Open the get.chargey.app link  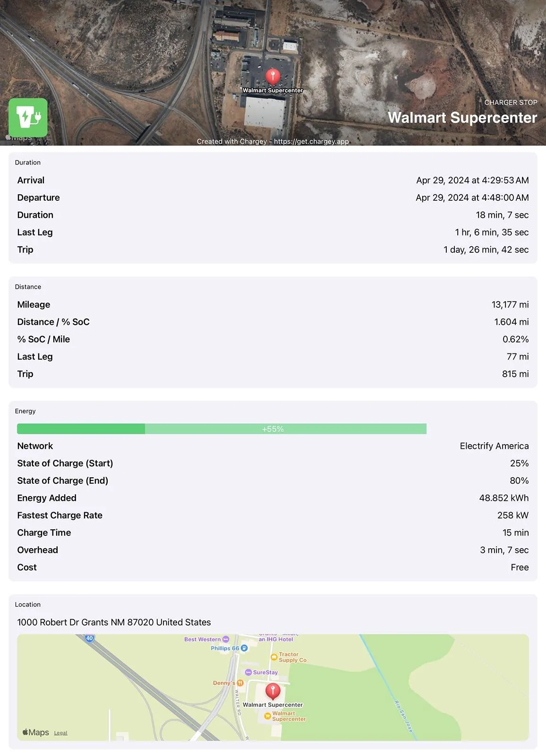click(311, 141)
